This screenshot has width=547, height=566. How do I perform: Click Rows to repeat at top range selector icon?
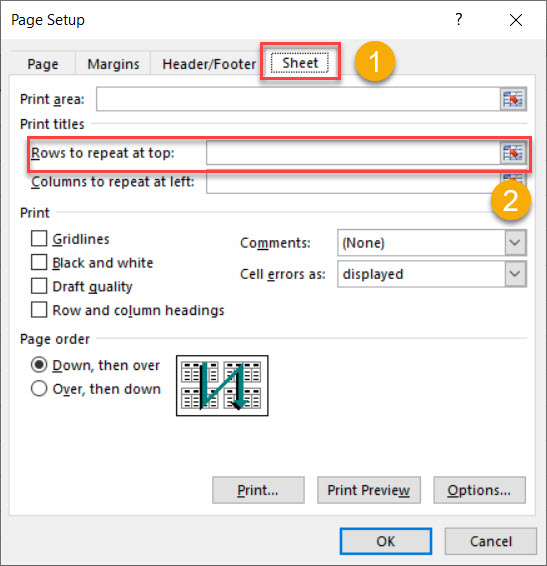coord(513,153)
